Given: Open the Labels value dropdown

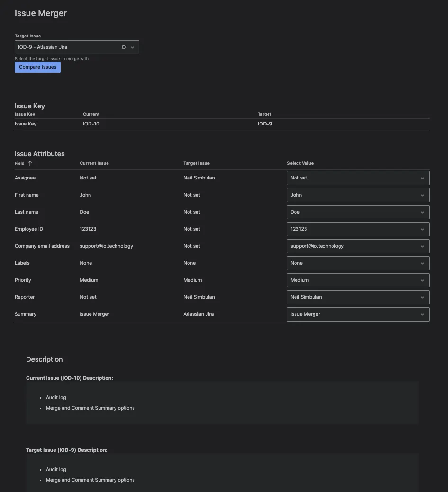Looking at the screenshot, I should pos(358,263).
